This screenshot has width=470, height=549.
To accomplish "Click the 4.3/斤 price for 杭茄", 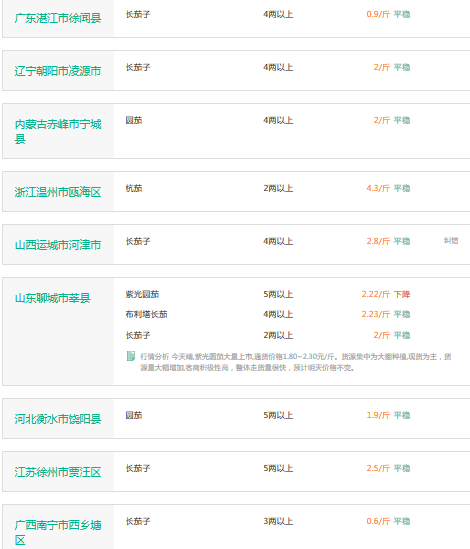I will [x=378, y=188].
